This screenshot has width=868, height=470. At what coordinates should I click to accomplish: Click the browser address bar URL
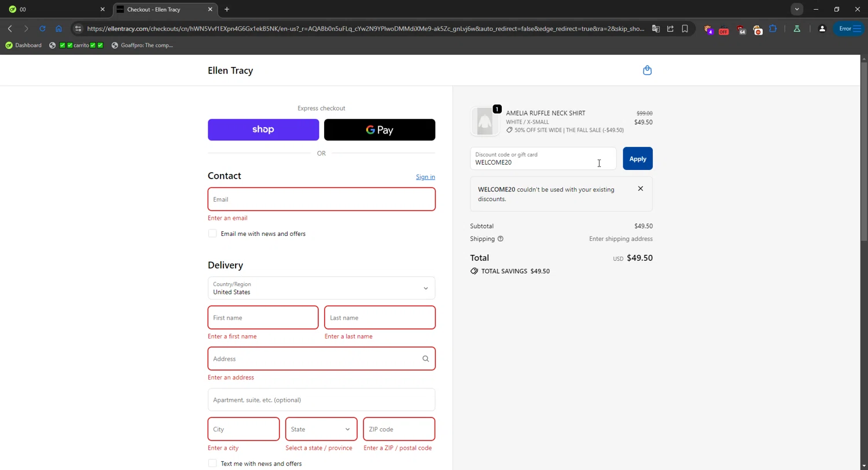[x=366, y=28]
